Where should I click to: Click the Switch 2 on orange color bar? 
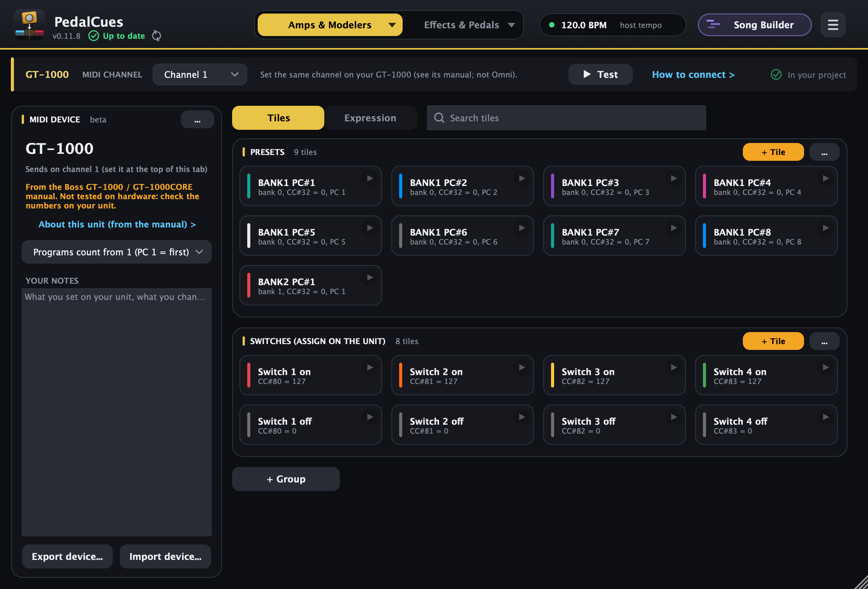pos(401,375)
